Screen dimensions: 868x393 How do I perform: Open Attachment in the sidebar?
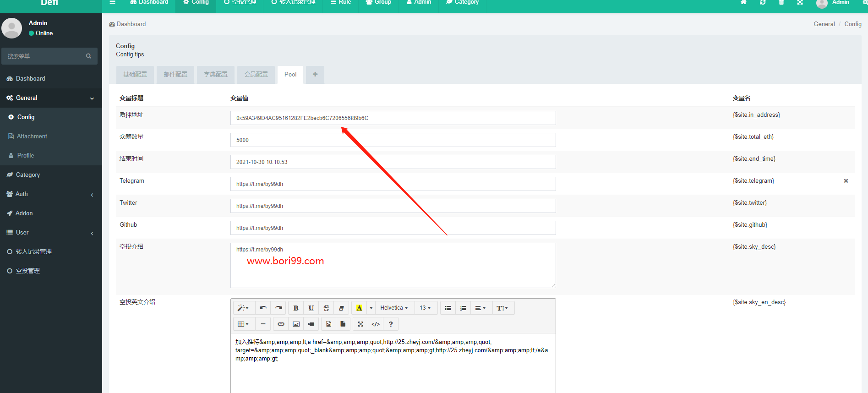pos(51,136)
